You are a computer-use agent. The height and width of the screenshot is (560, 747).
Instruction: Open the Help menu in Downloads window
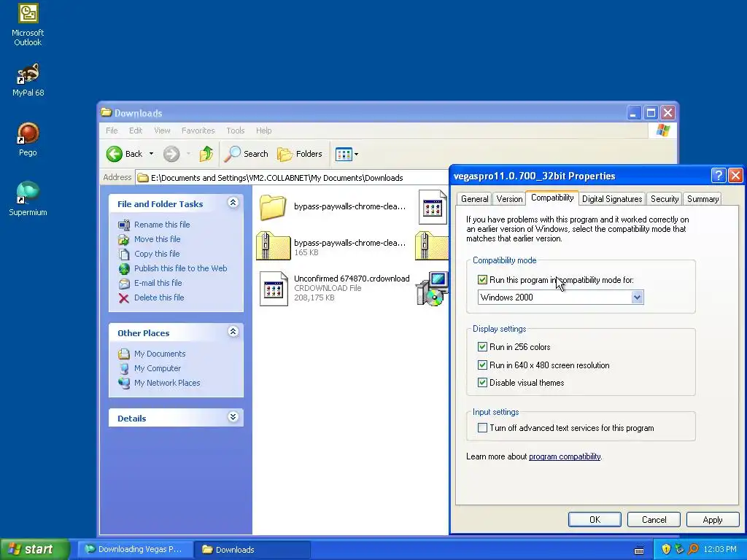coord(263,131)
